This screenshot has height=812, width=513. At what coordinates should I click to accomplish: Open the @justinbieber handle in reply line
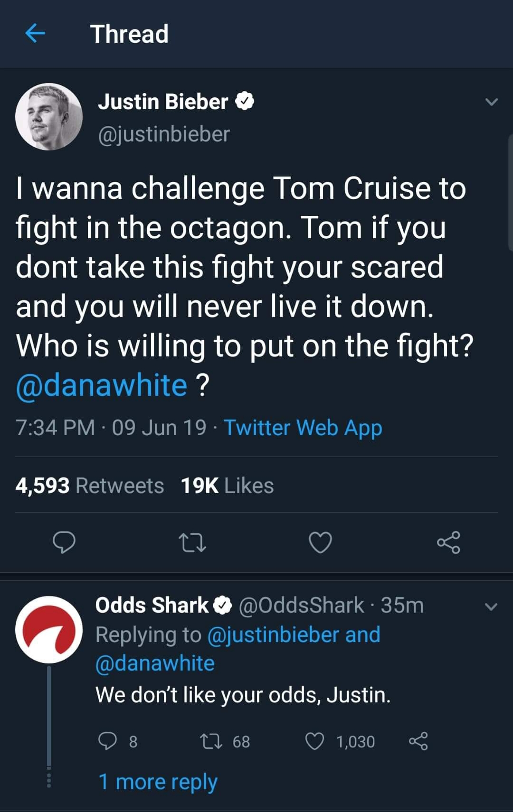pos(273,635)
